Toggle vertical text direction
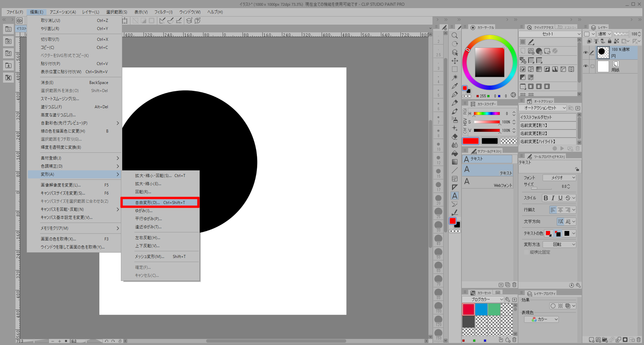644x345 pixels. coord(568,222)
